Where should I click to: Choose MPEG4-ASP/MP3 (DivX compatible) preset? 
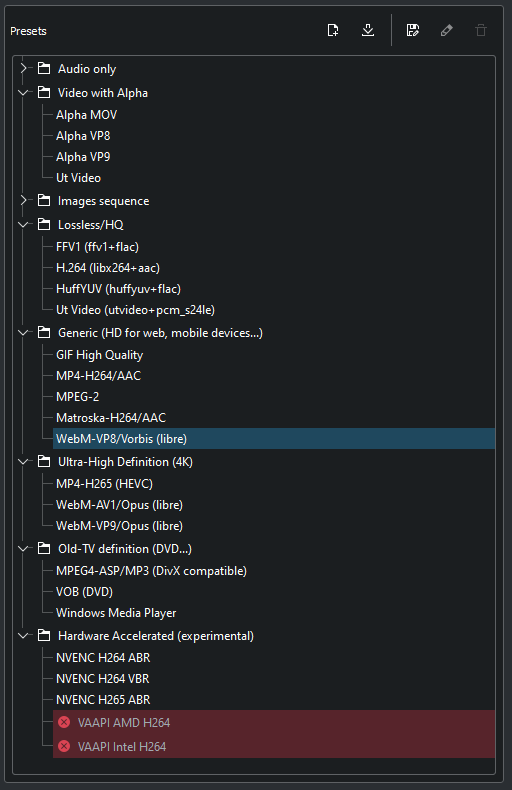pyautogui.click(x=274, y=571)
